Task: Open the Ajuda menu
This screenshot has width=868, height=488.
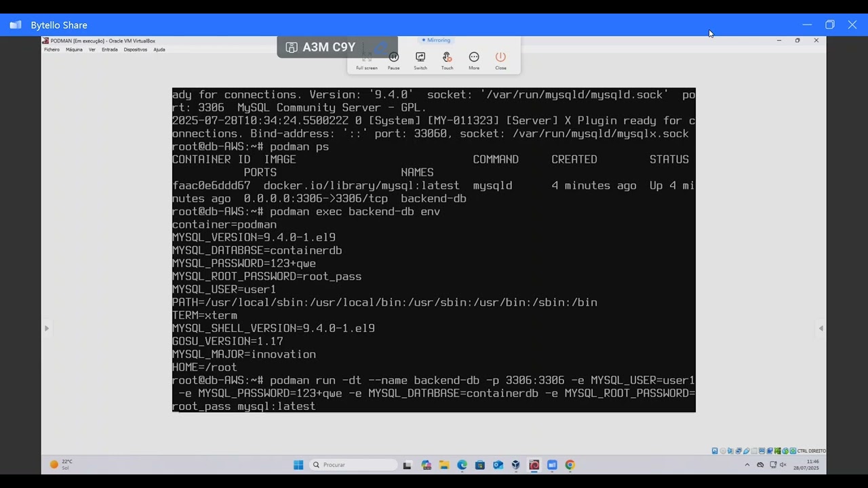Action: coord(159,49)
